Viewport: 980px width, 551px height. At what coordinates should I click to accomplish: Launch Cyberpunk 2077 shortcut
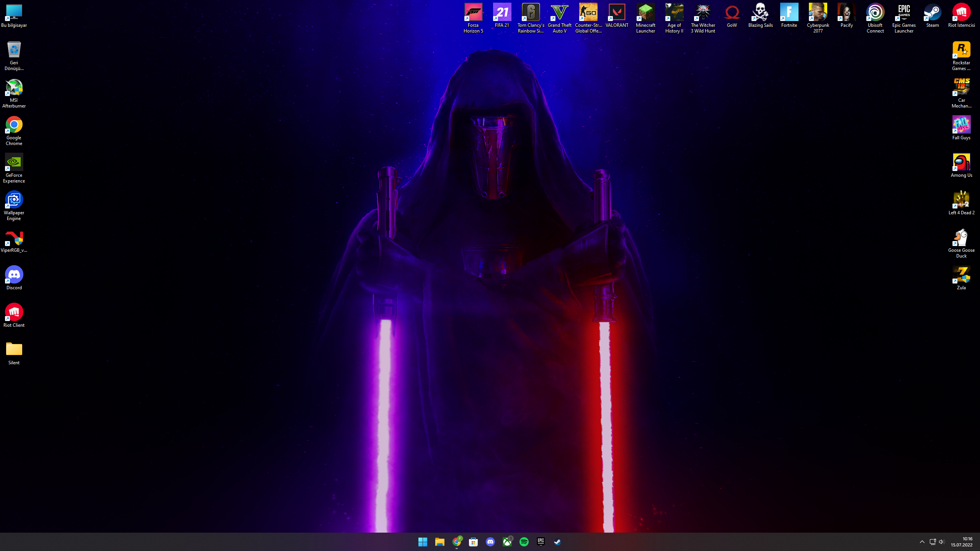pos(818,18)
